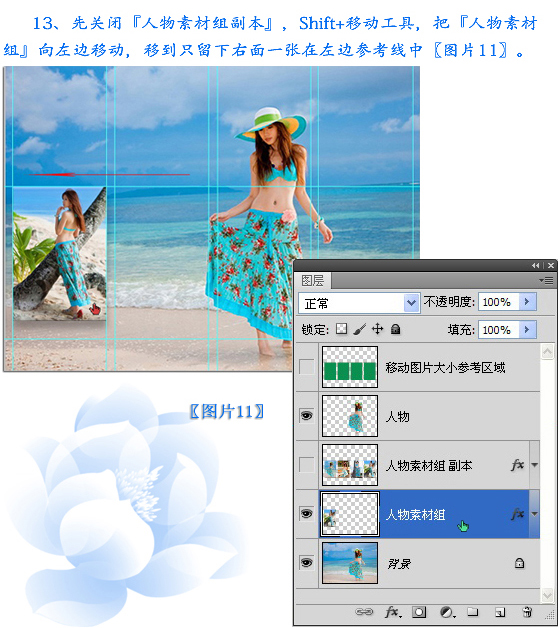
Task: Expand effects of 人物素材组 副本 layer
Action: [534, 465]
